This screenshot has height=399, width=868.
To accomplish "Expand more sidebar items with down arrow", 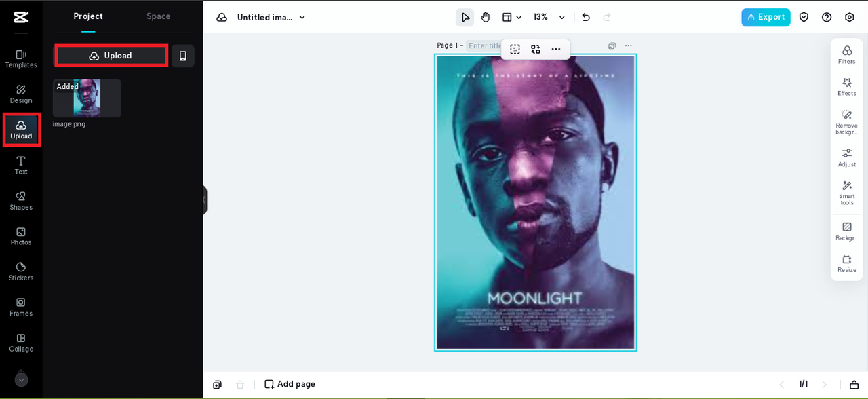I will click(x=21, y=380).
